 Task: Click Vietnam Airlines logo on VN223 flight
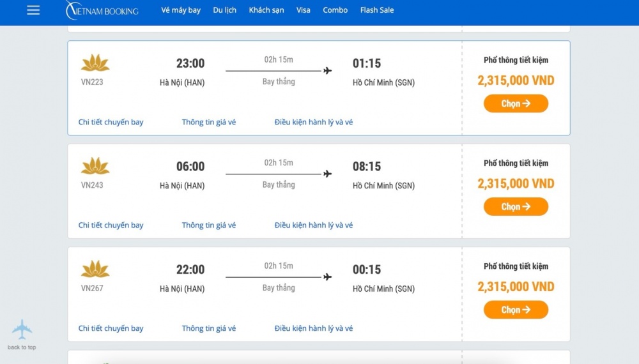(95, 63)
